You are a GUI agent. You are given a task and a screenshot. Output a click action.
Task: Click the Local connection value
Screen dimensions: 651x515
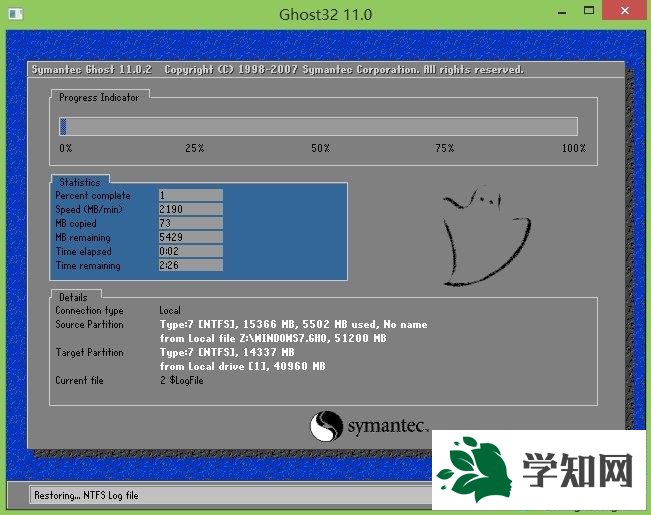[x=170, y=310]
